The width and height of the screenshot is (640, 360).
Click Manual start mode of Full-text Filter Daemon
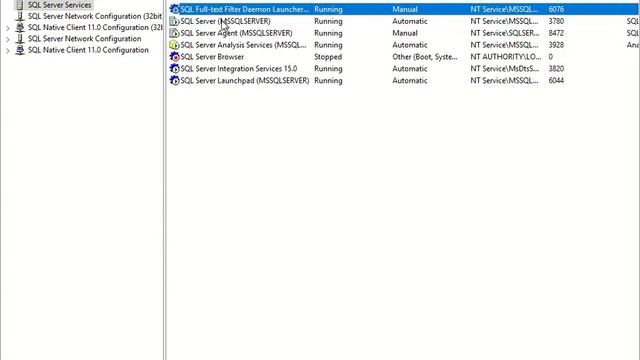click(x=405, y=9)
